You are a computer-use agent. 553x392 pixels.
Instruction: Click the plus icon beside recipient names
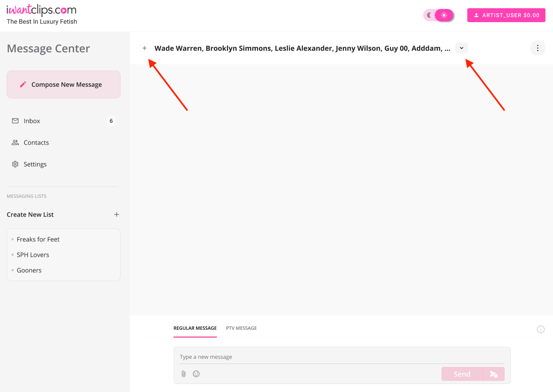(x=144, y=48)
